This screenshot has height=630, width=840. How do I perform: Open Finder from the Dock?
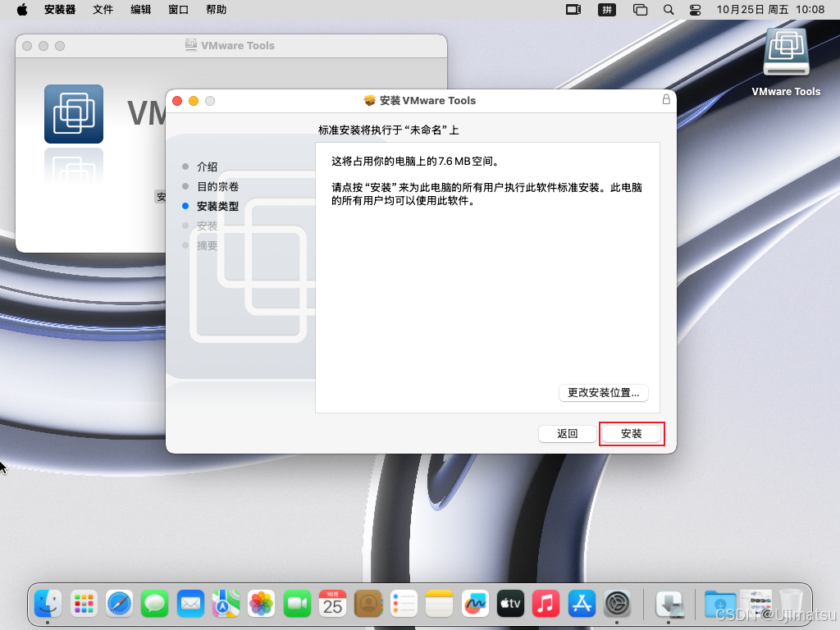pos(48,604)
